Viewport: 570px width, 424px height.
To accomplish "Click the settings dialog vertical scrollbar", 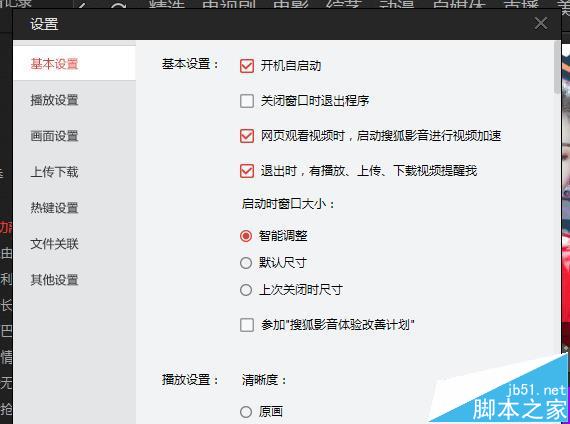I will [x=557, y=68].
